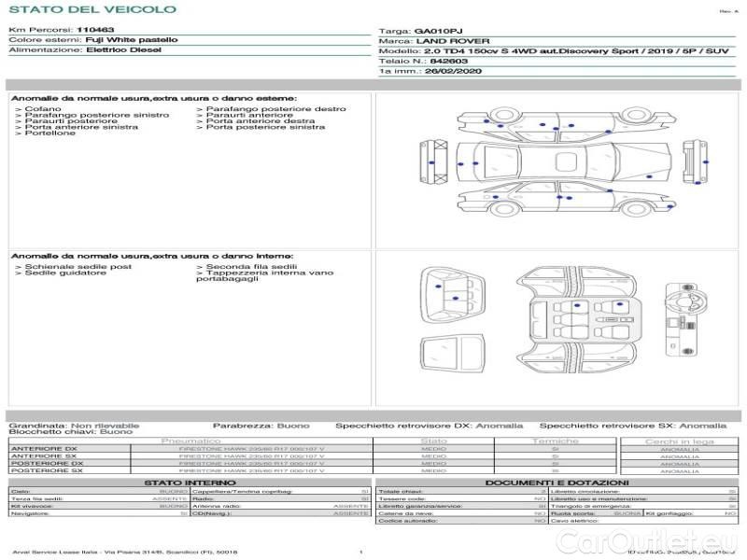The width and height of the screenshot is (747, 560).
Task: Click the STATO DEL VEICOLO title
Action: [92, 9]
